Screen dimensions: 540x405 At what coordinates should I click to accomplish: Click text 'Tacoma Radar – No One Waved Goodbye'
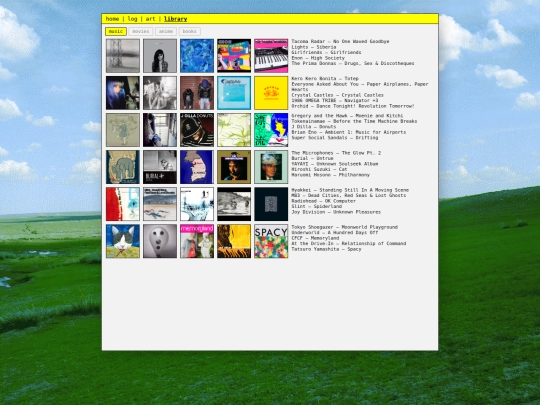point(340,41)
